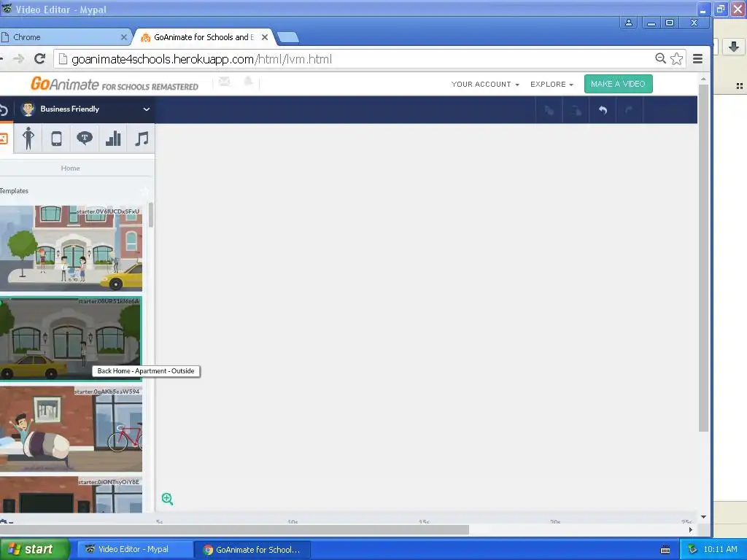Viewport: 747px width, 560px height.
Task: Select template starter.0V6IUCDxSFxU street scene
Action: coord(71,248)
